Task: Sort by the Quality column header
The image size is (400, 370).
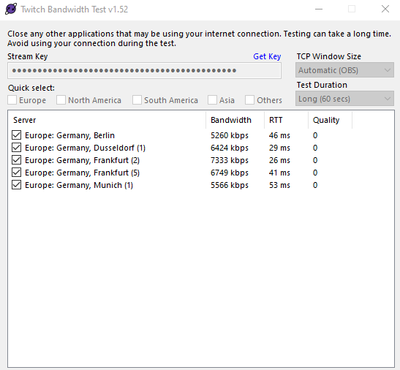Action: pyautogui.click(x=330, y=120)
